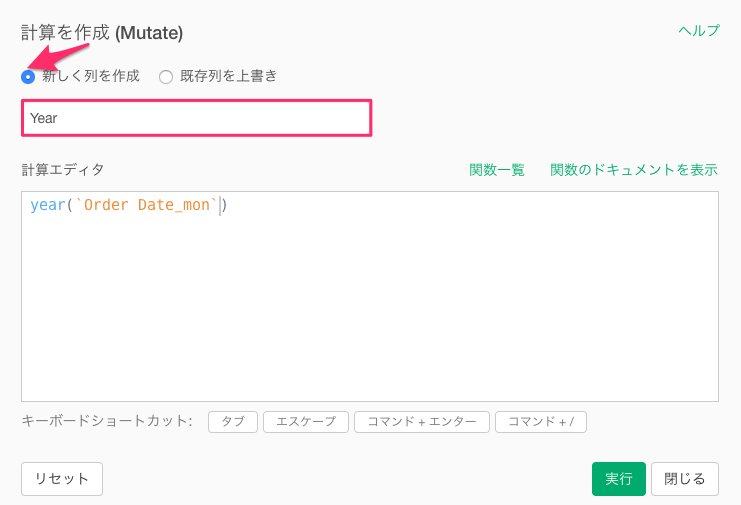Click the タブ shortcut key button
Image resolution: width=741 pixels, height=505 pixels.
click(x=233, y=421)
